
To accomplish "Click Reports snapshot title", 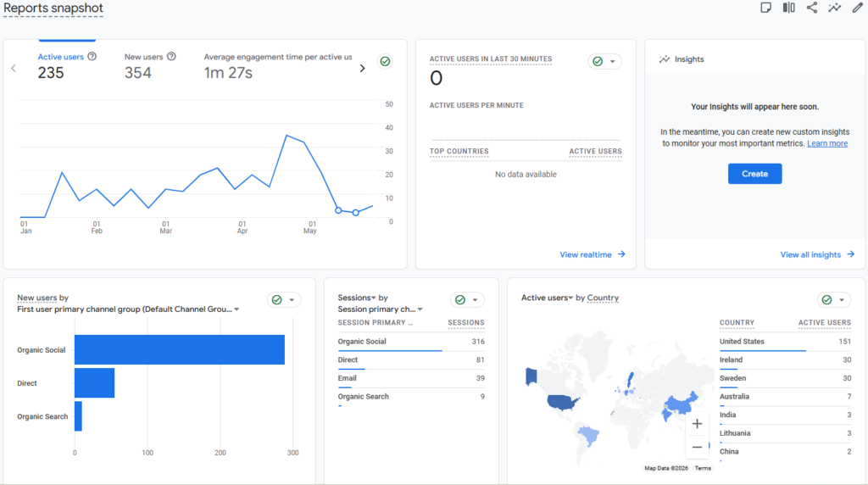I will pyautogui.click(x=53, y=8).
